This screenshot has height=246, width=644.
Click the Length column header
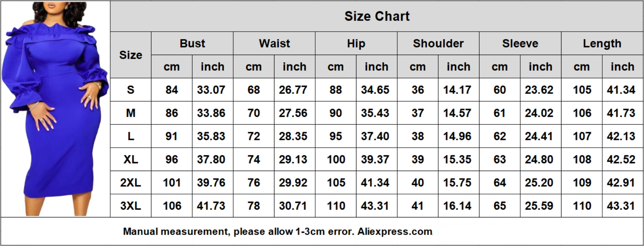602,43
